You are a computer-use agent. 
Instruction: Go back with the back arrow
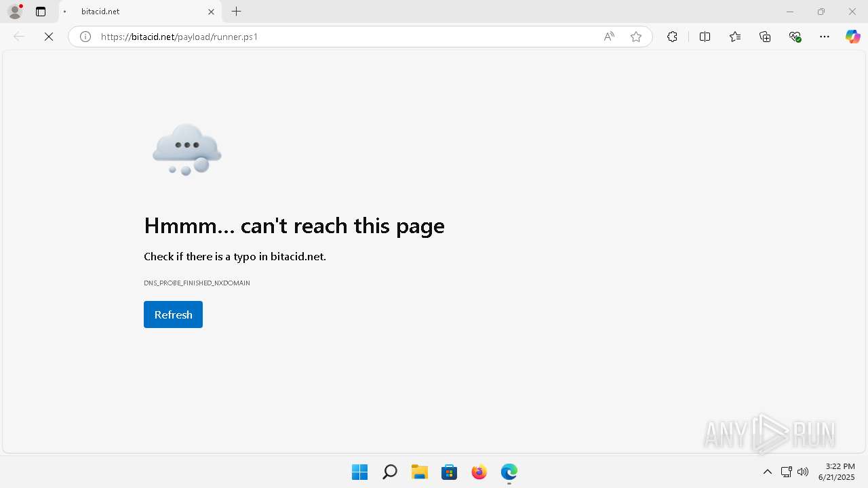pos(19,37)
